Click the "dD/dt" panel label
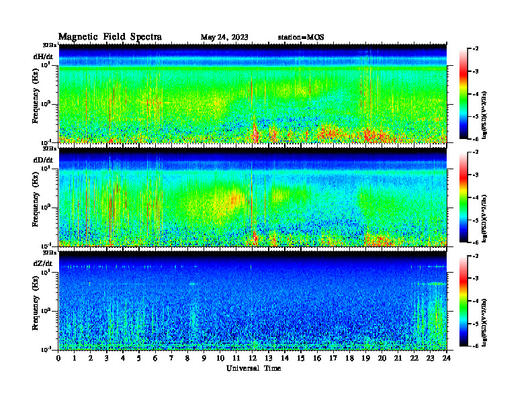The image size is (532, 411). tap(43, 160)
